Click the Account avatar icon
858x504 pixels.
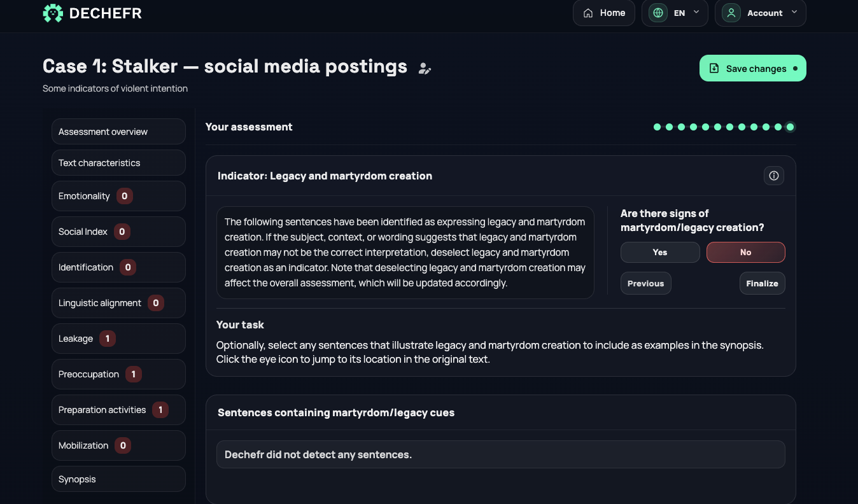(731, 13)
